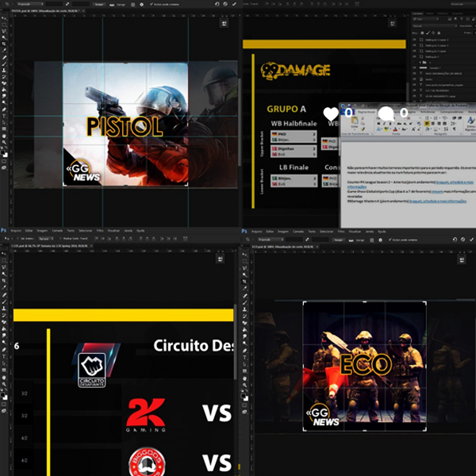This screenshot has width=476, height=476.
Task: Select the Paint Bucket tool in the ECO window
Action: (x=244, y=329)
